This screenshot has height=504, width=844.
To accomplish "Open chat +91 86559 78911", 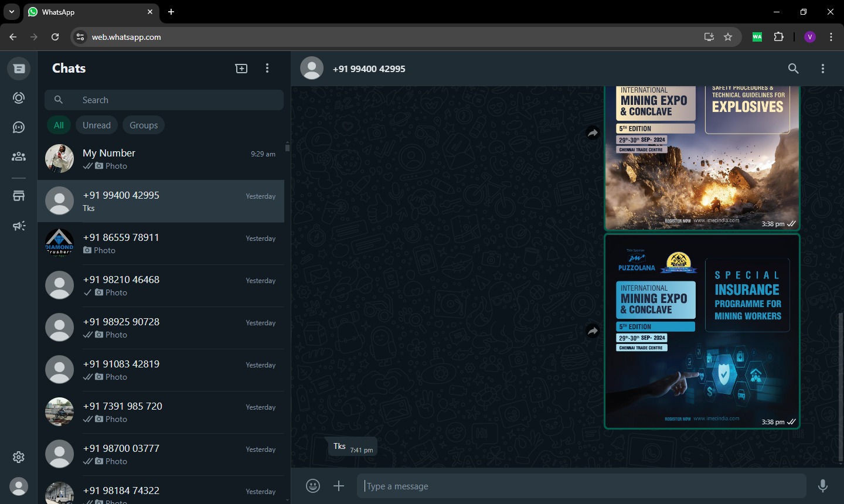I will coord(161,243).
